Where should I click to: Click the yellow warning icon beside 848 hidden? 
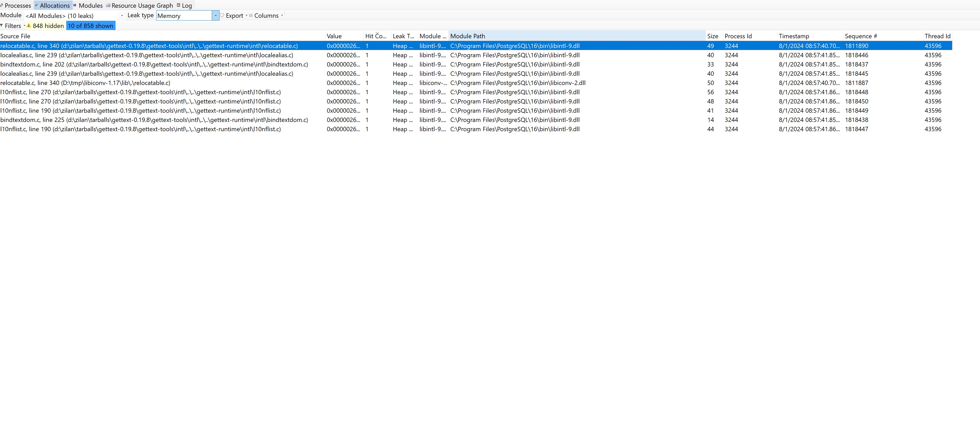click(28, 25)
